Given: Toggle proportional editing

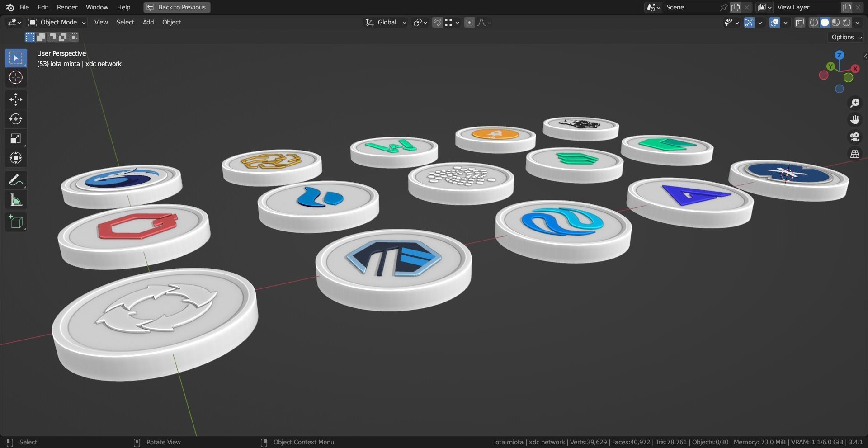Looking at the screenshot, I should click(x=469, y=22).
